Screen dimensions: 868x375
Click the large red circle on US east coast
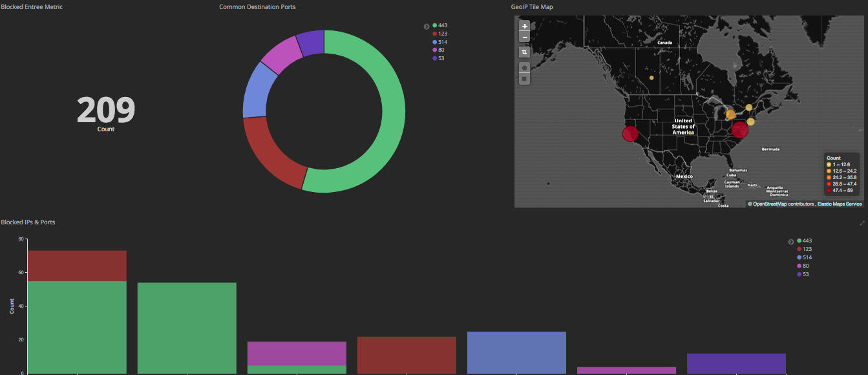(x=740, y=129)
